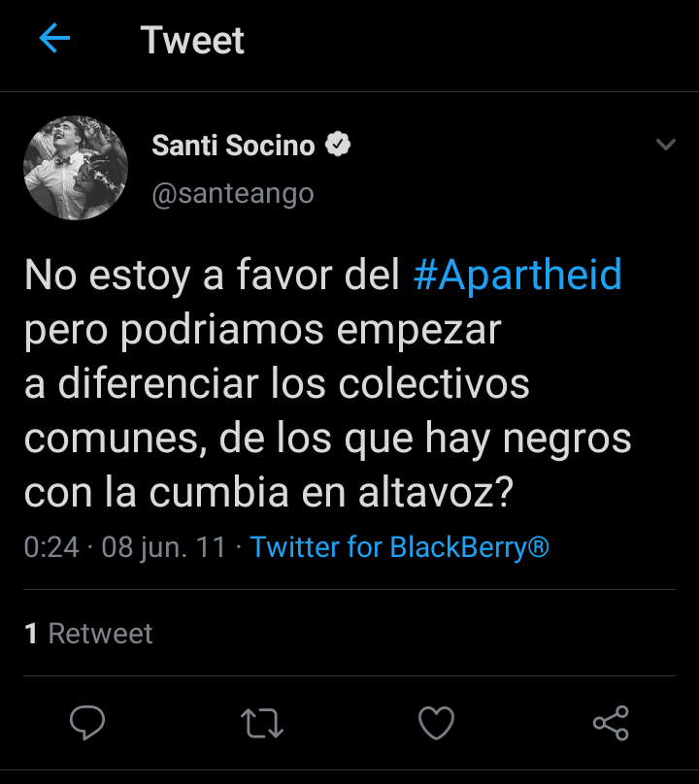Tap the line 'a diferenciar los colectivos'
The image size is (699, 784).
(x=277, y=384)
